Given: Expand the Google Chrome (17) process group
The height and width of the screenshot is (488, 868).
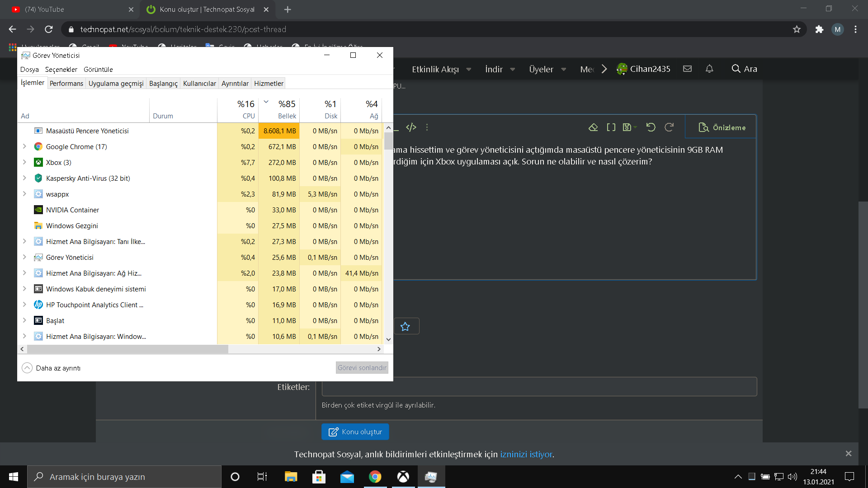Looking at the screenshot, I should click(24, 146).
